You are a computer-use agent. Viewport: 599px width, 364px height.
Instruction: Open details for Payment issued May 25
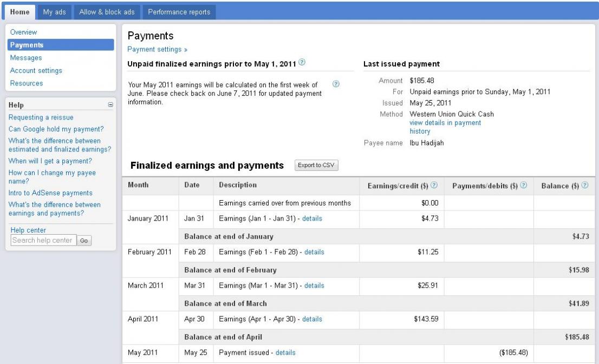click(x=285, y=353)
